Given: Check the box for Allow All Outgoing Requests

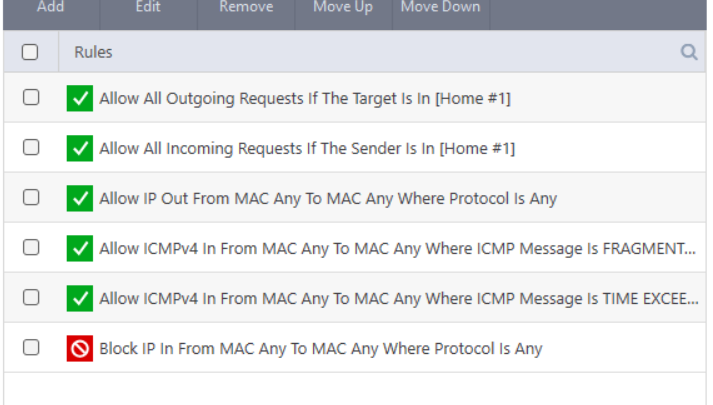Looking at the screenshot, I should [31, 97].
